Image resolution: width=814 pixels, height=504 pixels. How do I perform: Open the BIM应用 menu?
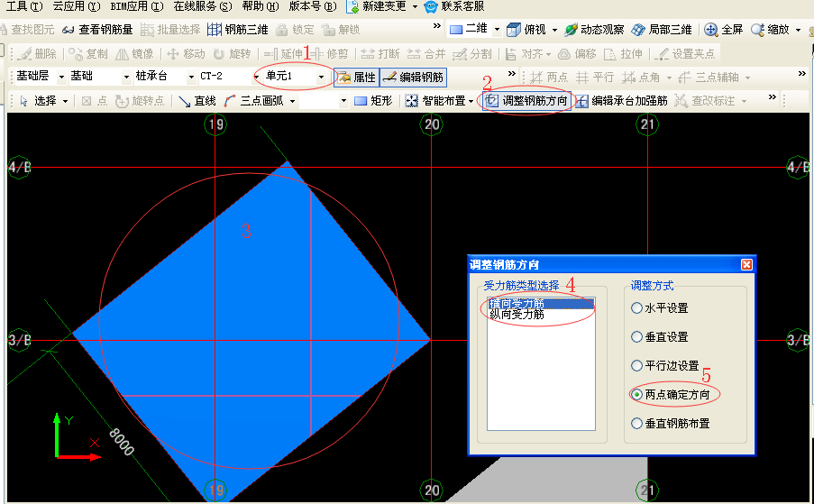136,6
